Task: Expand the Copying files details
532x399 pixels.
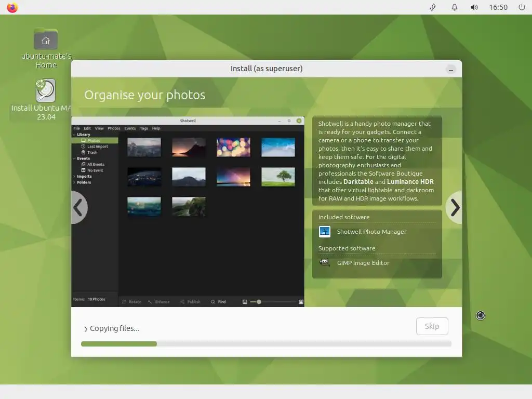Action: (86, 329)
